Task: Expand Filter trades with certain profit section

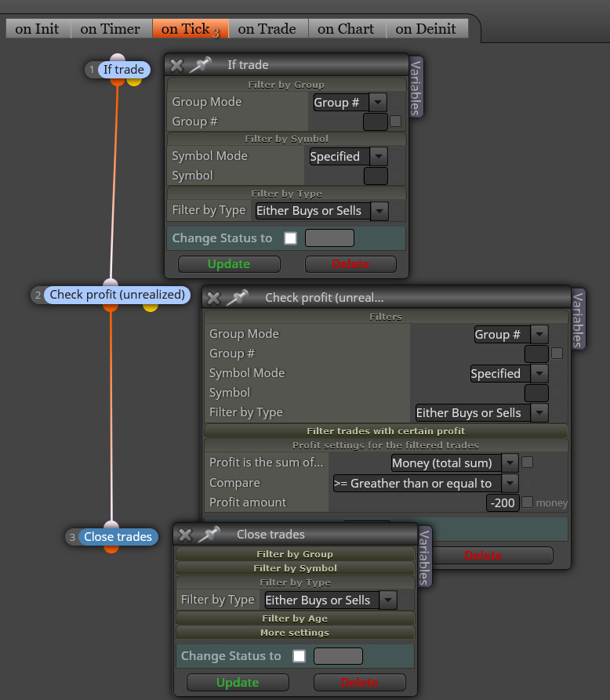Action: click(386, 431)
